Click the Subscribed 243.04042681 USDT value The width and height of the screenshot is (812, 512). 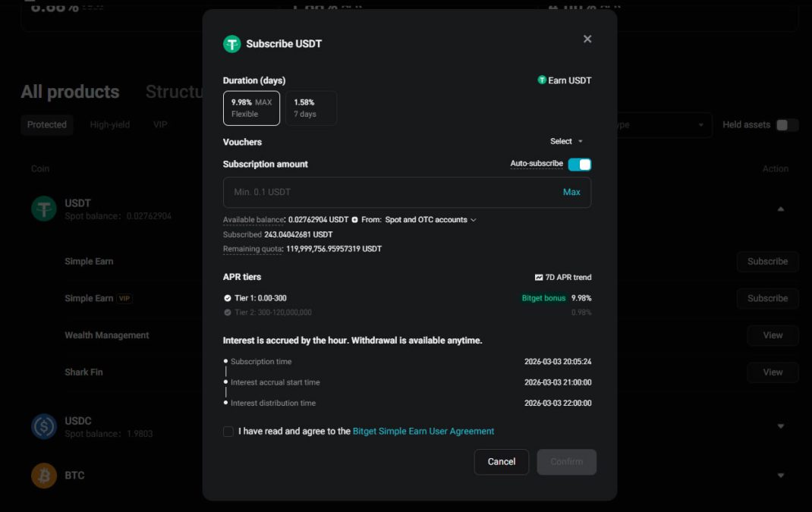coord(298,234)
